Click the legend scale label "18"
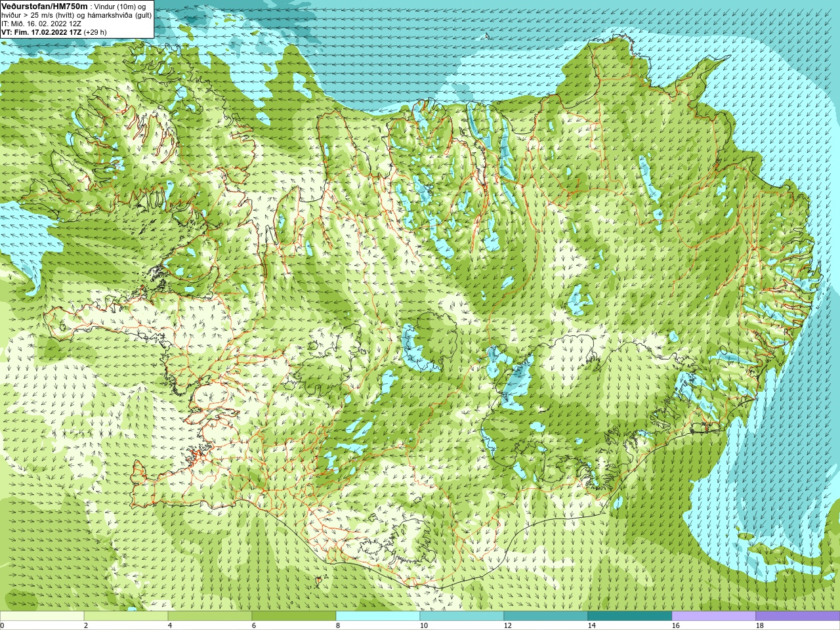Viewport: 840px width, 630px height. click(x=760, y=625)
